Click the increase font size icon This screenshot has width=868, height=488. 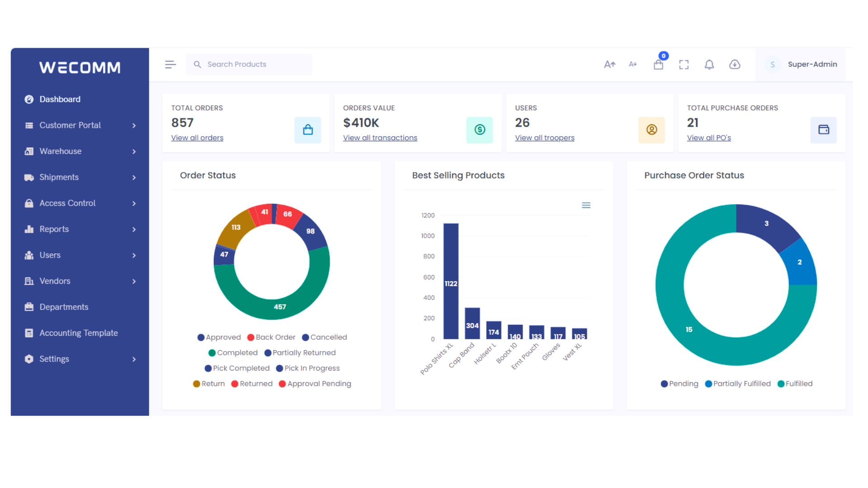[x=610, y=64]
